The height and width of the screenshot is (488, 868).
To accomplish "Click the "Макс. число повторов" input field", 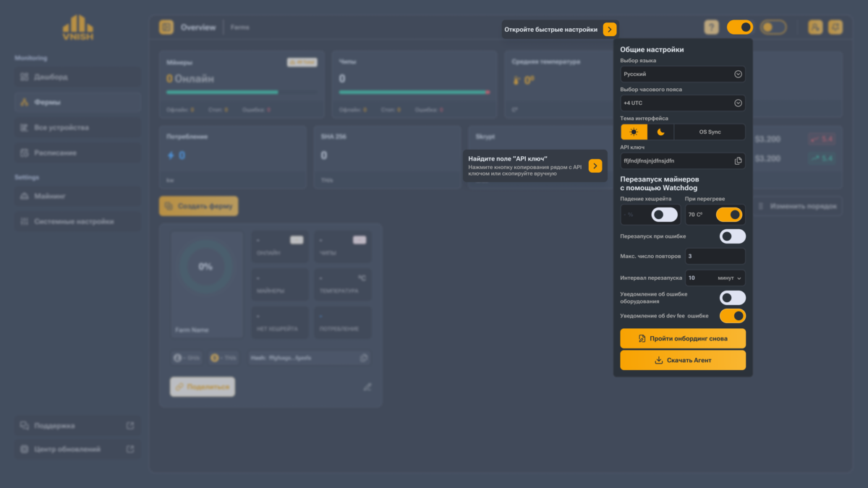I will [x=715, y=256].
